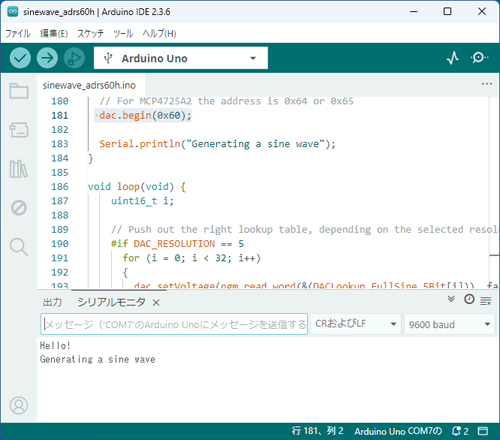
Task: Open editor tab three-dots menu
Action: point(487,84)
